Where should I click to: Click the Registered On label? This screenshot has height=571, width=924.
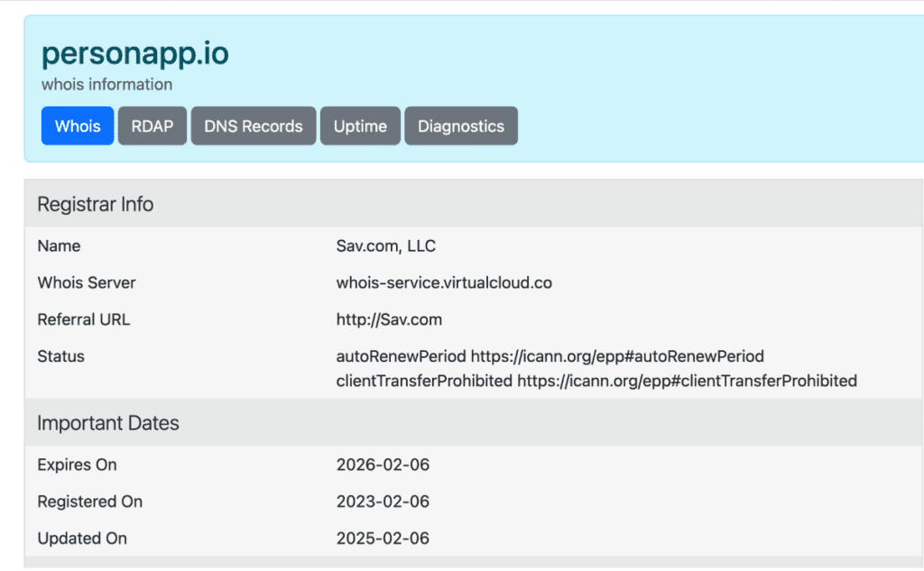coord(89,502)
